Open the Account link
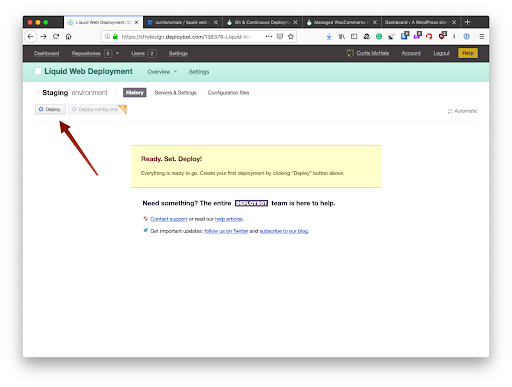Image resolution: width=512 pixels, height=387 pixels. tap(411, 53)
